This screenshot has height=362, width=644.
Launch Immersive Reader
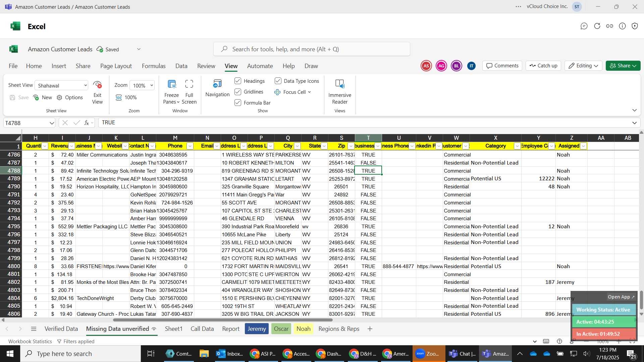(340, 92)
